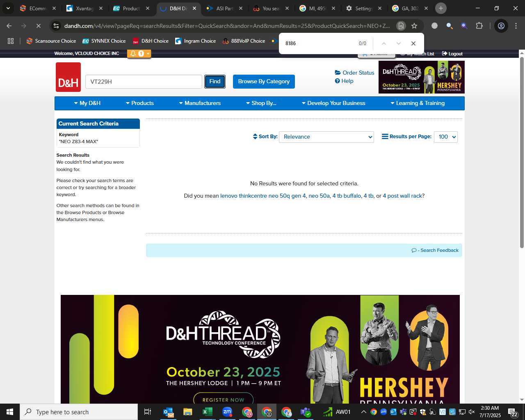This screenshot has height=420, width=525.
Task: Open the Help link
Action: [344, 81]
